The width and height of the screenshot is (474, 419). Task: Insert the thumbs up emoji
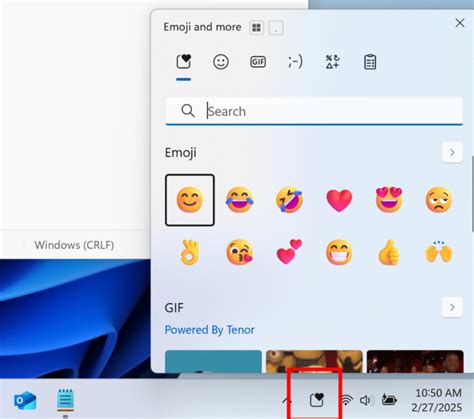coord(389,252)
